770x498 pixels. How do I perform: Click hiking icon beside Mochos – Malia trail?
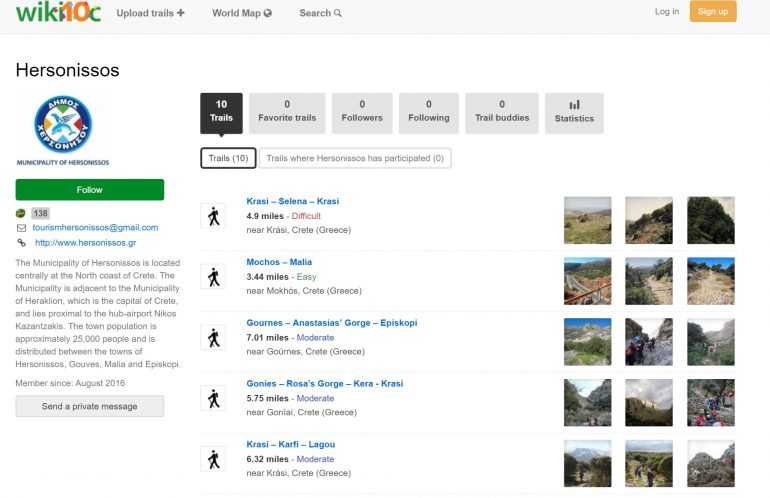coord(213,277)
